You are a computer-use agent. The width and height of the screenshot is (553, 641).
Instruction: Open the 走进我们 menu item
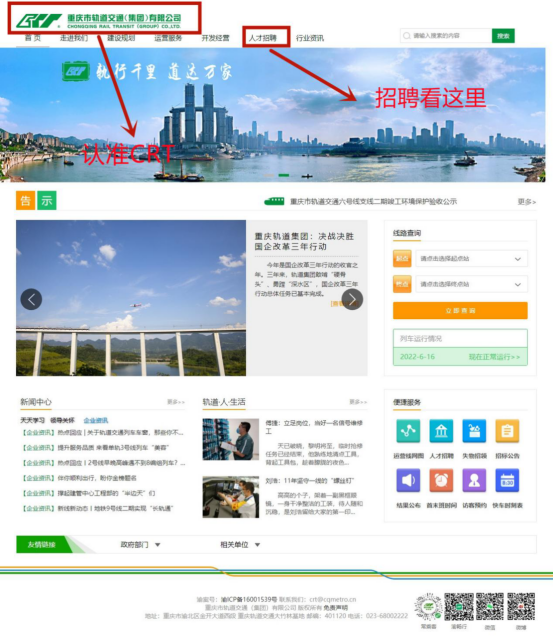point(74,38)
